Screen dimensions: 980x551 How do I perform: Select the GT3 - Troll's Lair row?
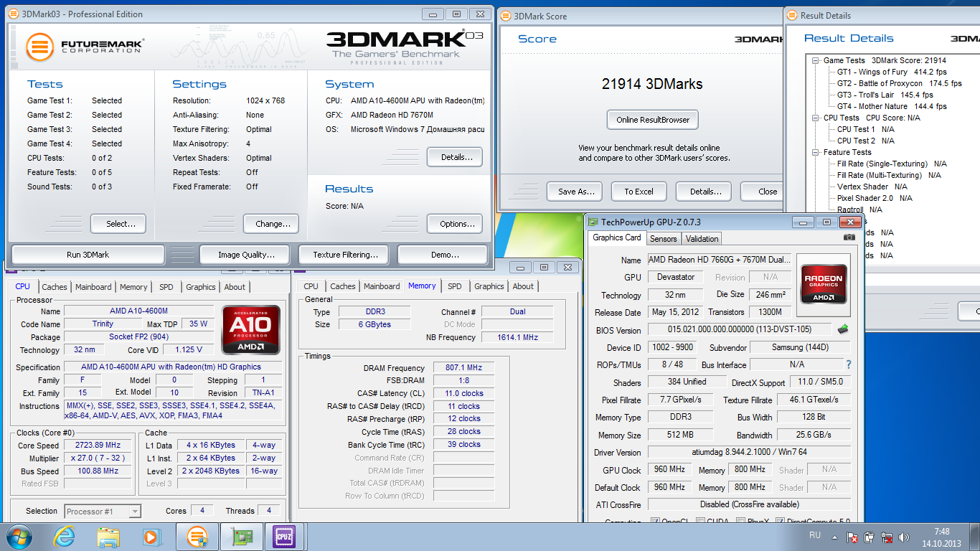885,95
